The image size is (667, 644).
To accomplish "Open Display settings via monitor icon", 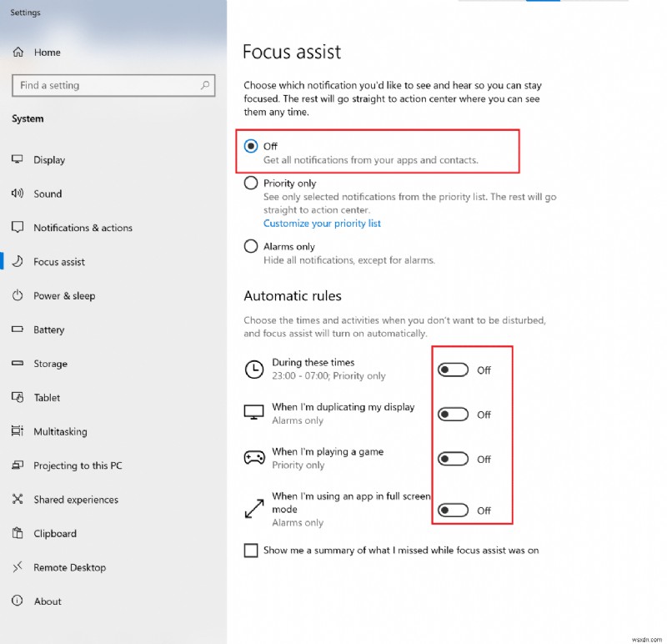I will point(18,159).
